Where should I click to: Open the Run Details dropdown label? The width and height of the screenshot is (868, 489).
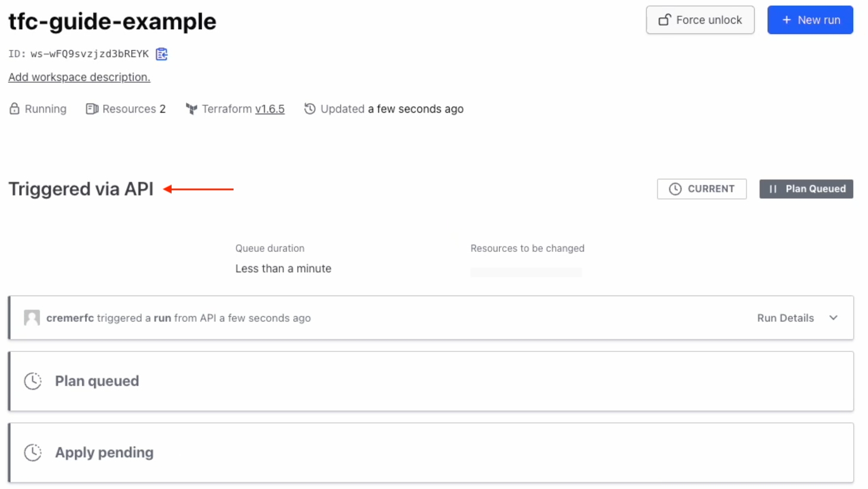click(x=785, y=318)
